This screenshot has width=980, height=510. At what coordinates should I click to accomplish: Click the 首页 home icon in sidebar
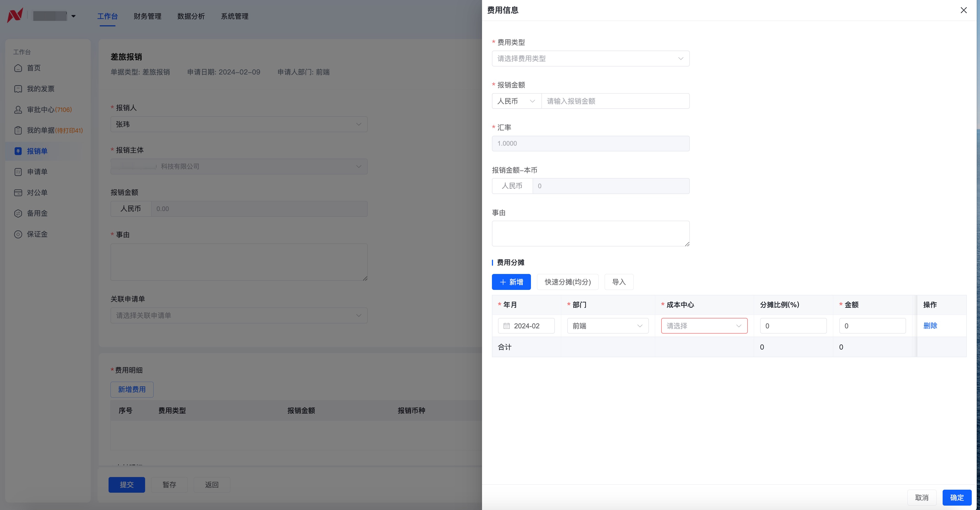pyautogui.click(x=18, y=68)
